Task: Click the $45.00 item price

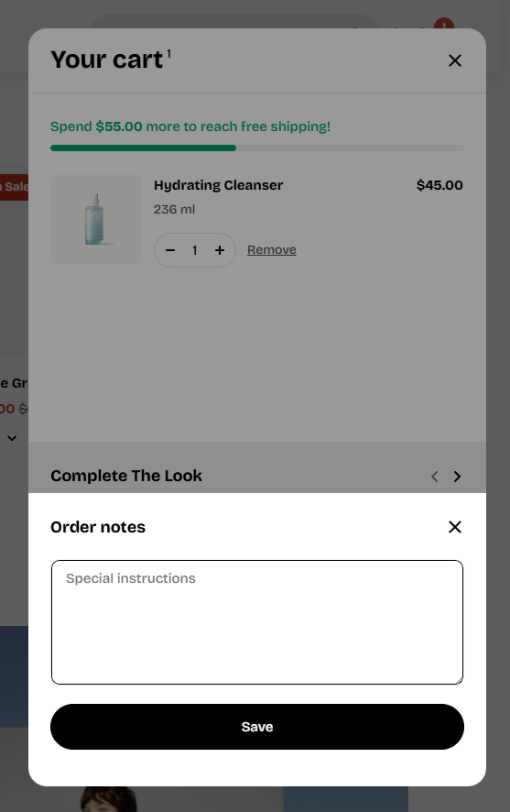Action: coord(439,185)
